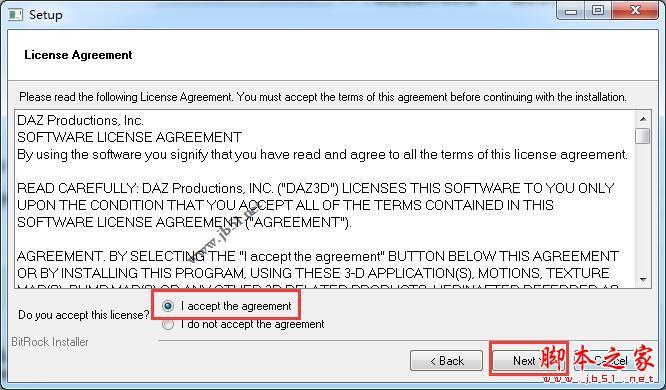Click the license text scrollbar thumb
The width and height of the screenshot is (666, 390).
pos(643,136)
